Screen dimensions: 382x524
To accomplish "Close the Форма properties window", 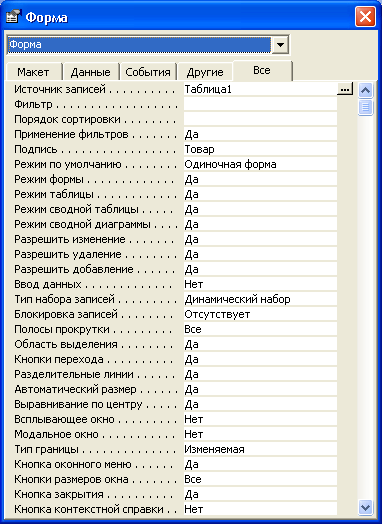I will click(365, 17).
